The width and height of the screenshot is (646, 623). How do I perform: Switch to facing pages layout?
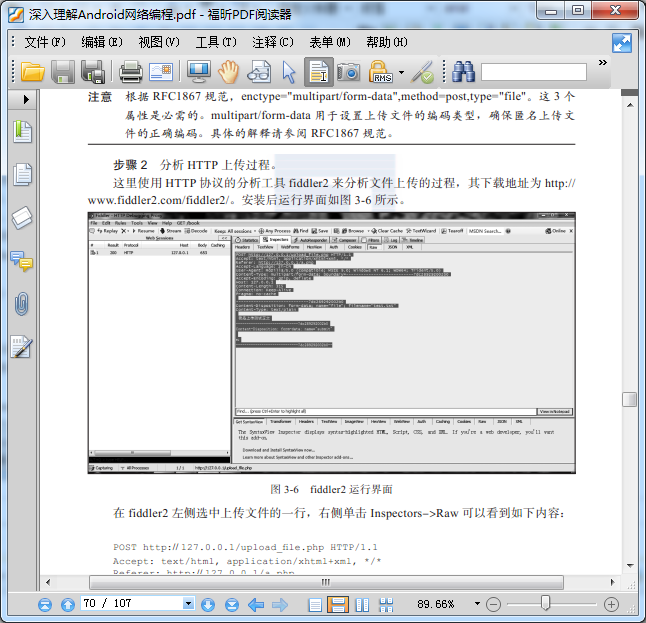pos(362,605)
